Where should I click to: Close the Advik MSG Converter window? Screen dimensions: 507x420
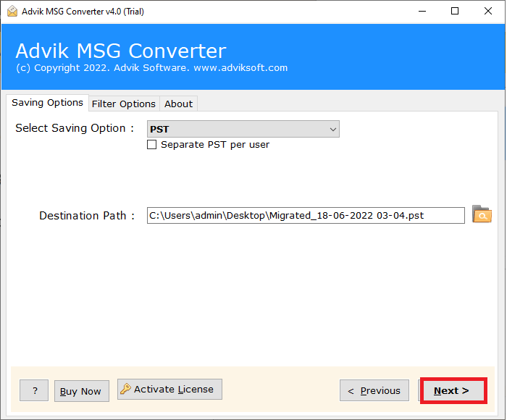click(x=488, y=12)
